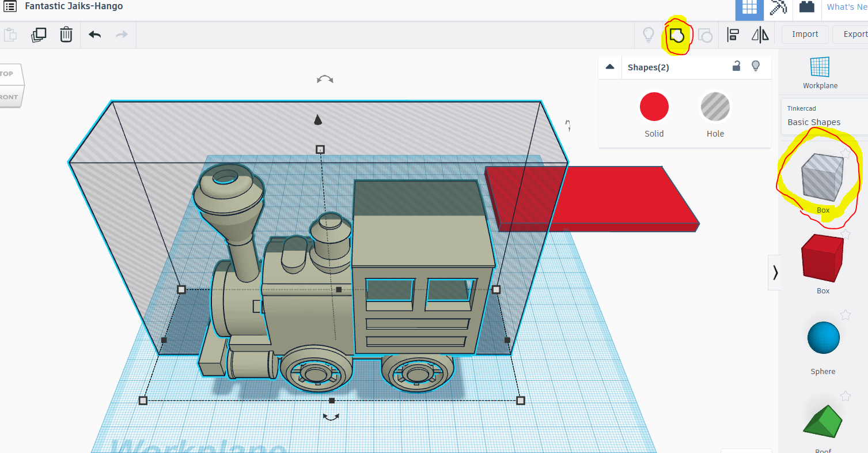Click the Import button
This screenshot has width=868, height=453.
tap(804, 34)
